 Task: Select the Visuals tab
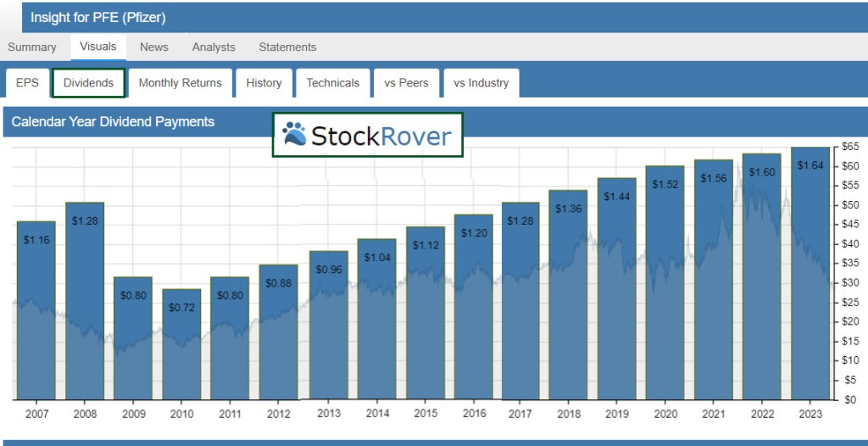(x=98, y=47)
